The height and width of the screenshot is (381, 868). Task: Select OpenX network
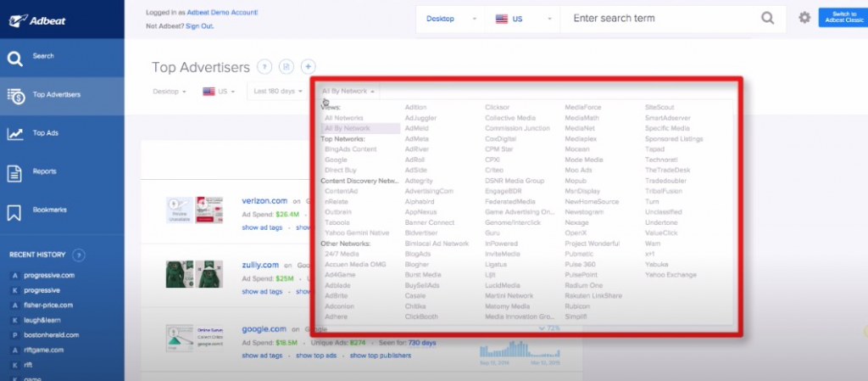tap(576, 233)
